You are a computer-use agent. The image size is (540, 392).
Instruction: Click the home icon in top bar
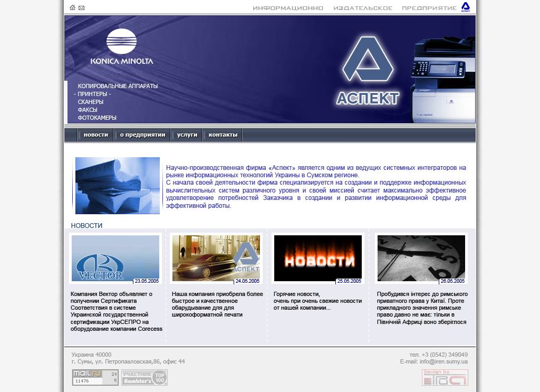pos(72,7)
